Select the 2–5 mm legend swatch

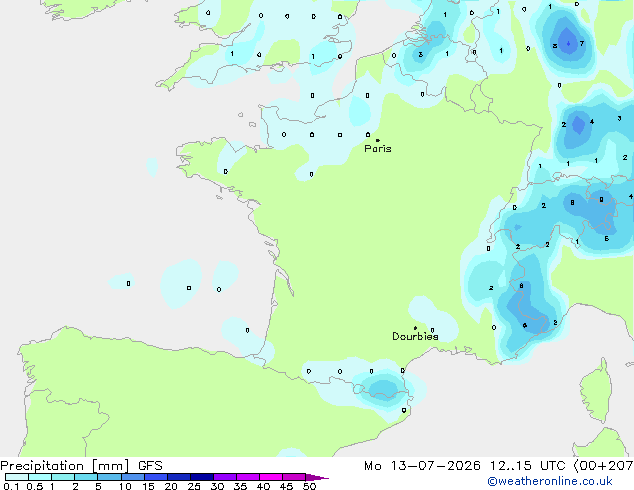click(86, 477)
